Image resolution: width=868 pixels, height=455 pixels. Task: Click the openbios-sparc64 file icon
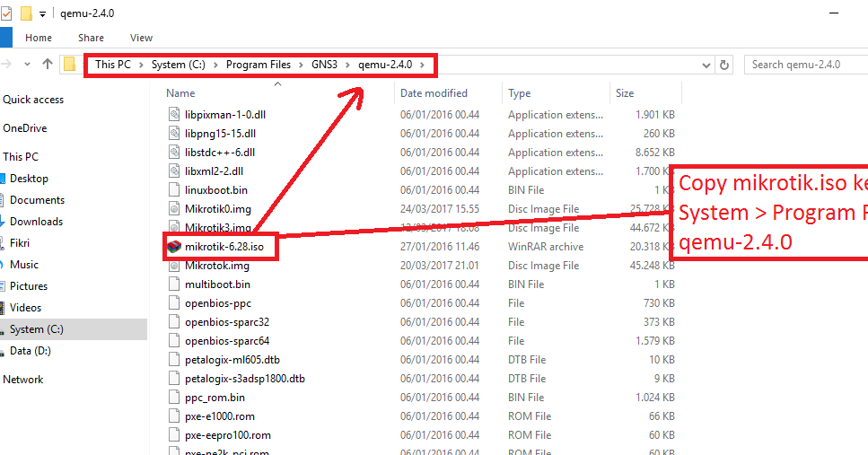pyautogui.click(x=174, y=340)
